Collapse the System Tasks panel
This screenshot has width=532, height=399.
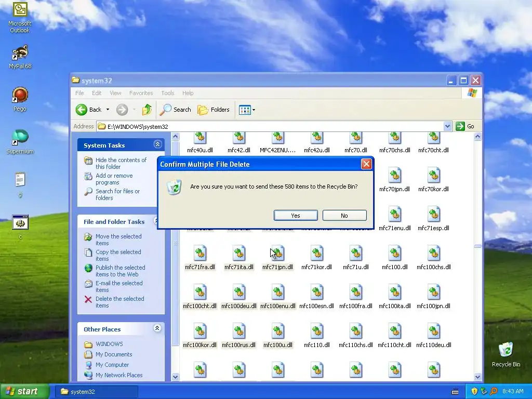pyautogui.click(x=157, y=144)
